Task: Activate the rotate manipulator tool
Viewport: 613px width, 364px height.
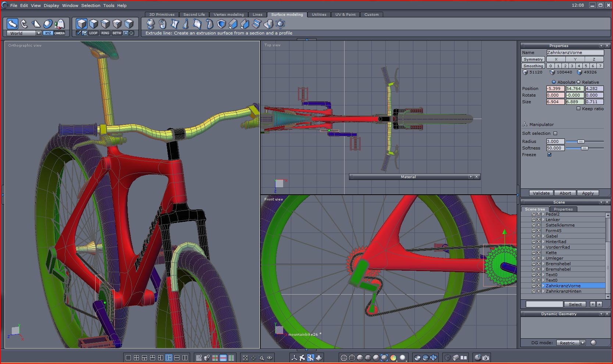Action: tap(24, 24)
